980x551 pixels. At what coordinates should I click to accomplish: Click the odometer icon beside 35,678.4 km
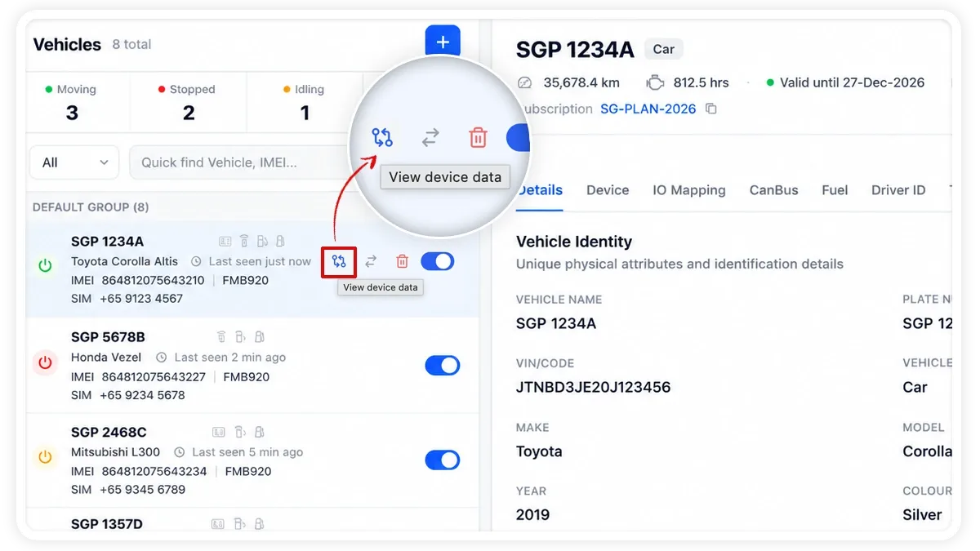coord(525,82)
